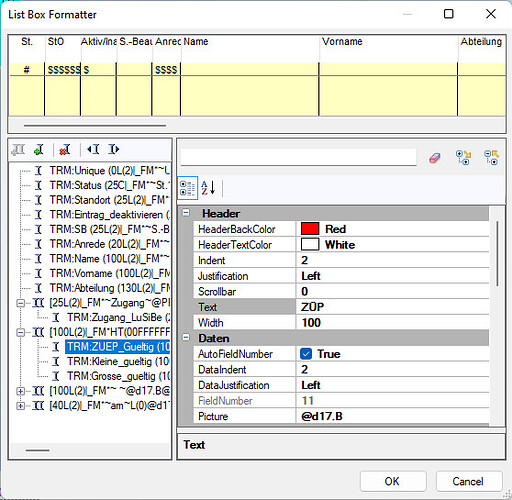Click the add field icon in tree toolbar
Viewport: 512px width, 500px height.
pyautogui.click(x=39, y=149)
